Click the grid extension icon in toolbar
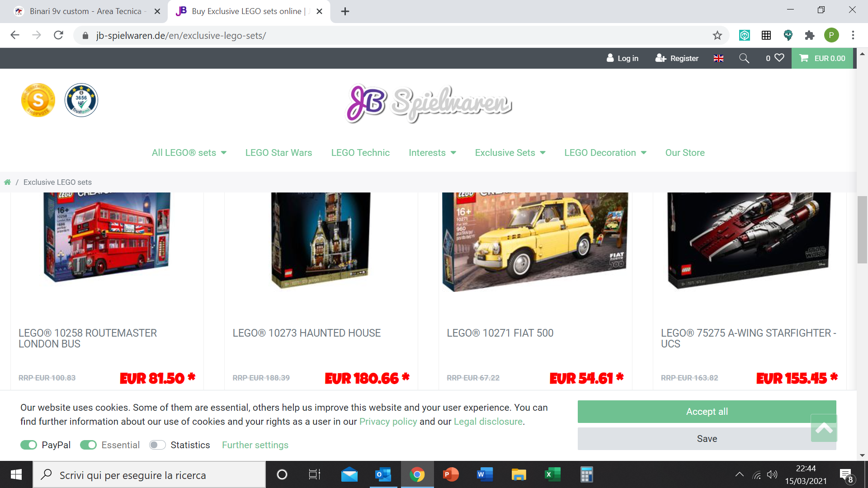 coord(766,35)
